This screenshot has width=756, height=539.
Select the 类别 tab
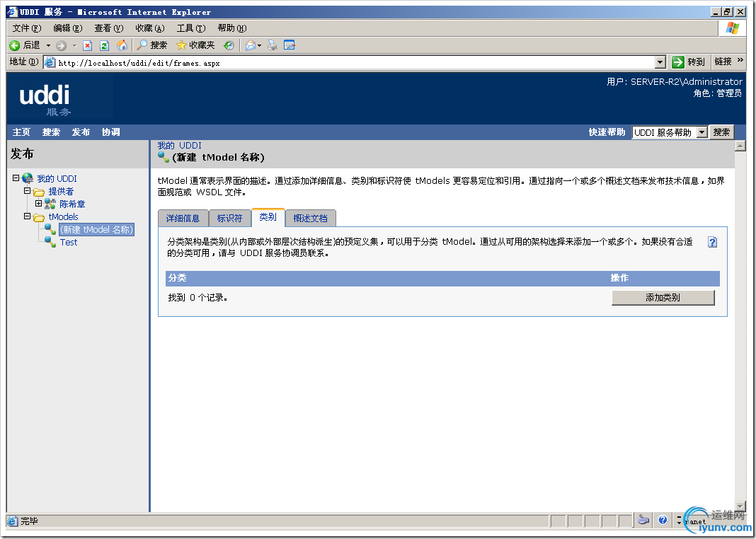click(268, 217)
